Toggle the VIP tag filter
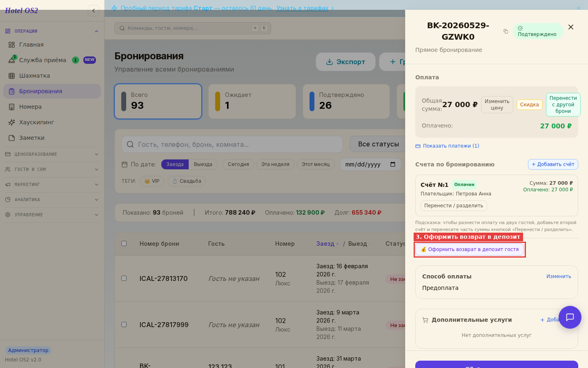Screen dimensions: 588x368 [x=152, y=181]
